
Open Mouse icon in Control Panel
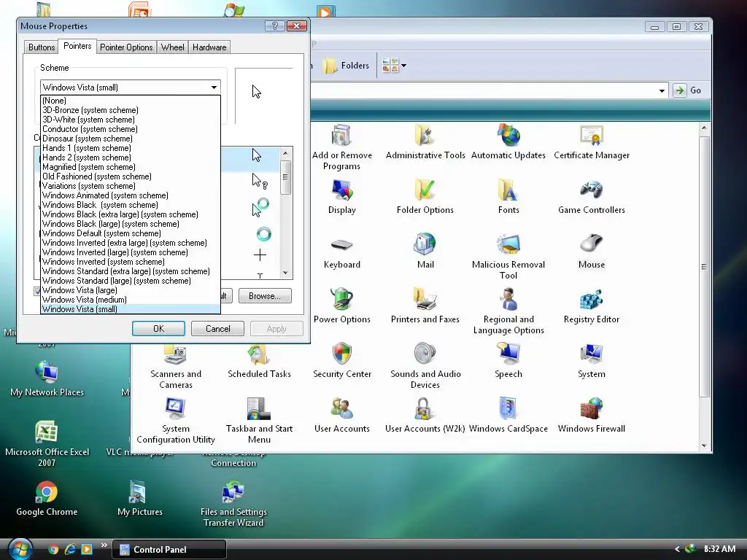click(x=592, y=251)
